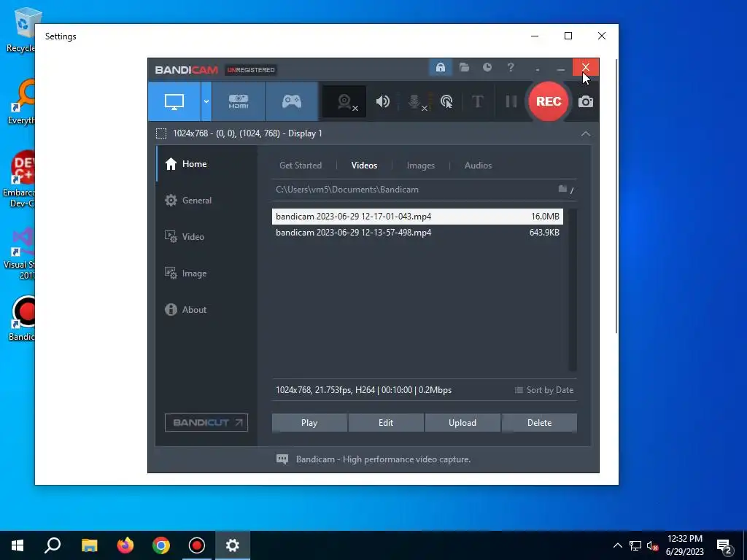The width and height of the screenshot is (747, 560).
Task: Click the chat bubble message icon
Action: tap(282, 459)
